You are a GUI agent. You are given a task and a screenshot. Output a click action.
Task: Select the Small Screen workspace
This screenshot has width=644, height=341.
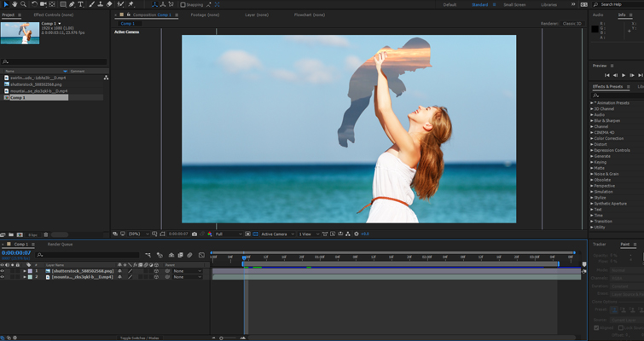pyautogui.click(x=514, y=4)
